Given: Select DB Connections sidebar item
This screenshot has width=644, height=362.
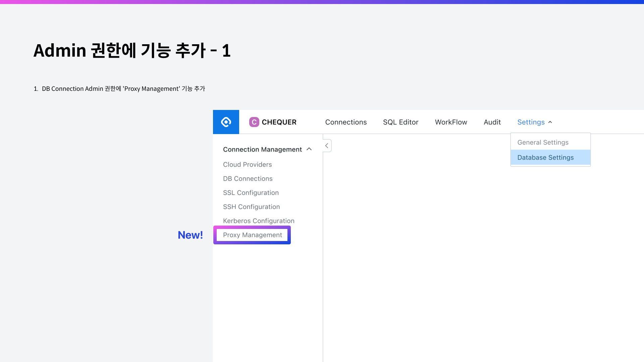Looking at the screenshot, I should tap(248, 179).
